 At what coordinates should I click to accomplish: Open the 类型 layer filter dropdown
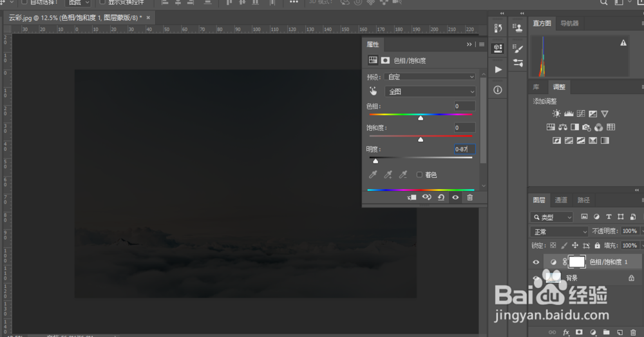tap(551, 217)
